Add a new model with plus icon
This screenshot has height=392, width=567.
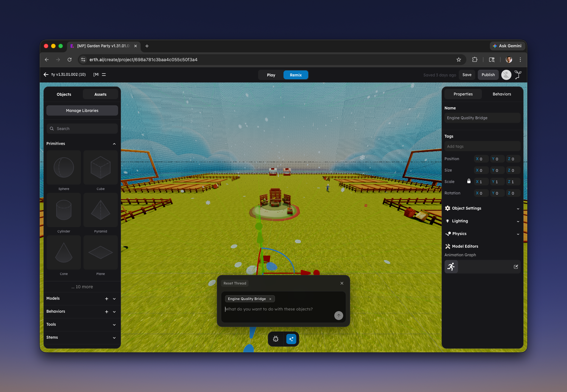(107, 299)
